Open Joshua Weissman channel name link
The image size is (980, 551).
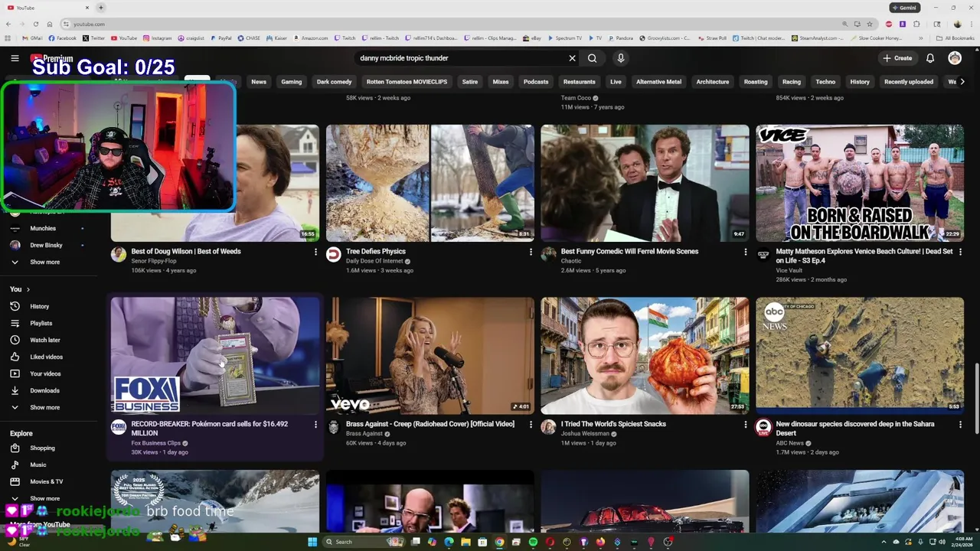(x=585, y=434)
